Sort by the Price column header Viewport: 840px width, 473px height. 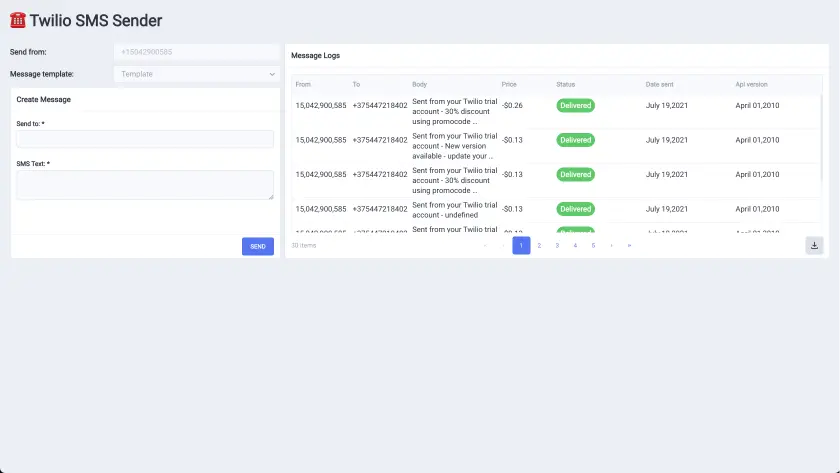pyautogui.click(x=509, y=85)
